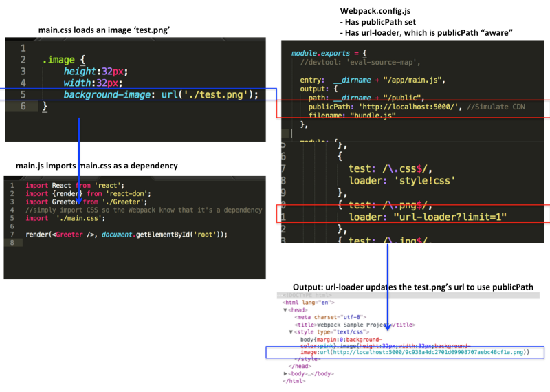
Task: Click the publicPath 'http://localhost:5000/' line
Action: [x=386, y=107]
